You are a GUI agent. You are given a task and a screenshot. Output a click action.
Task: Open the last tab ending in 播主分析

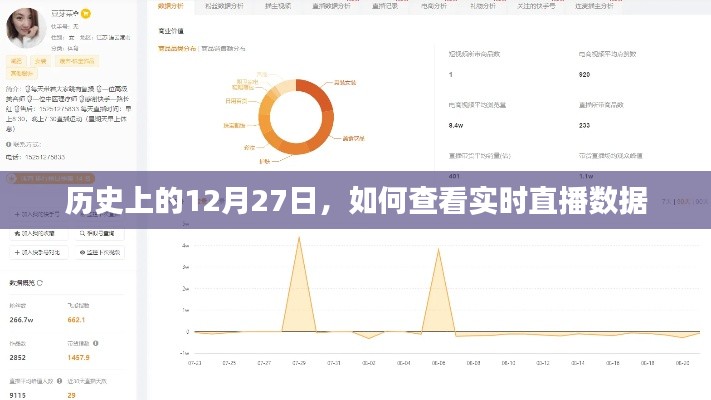click(594, 6)
